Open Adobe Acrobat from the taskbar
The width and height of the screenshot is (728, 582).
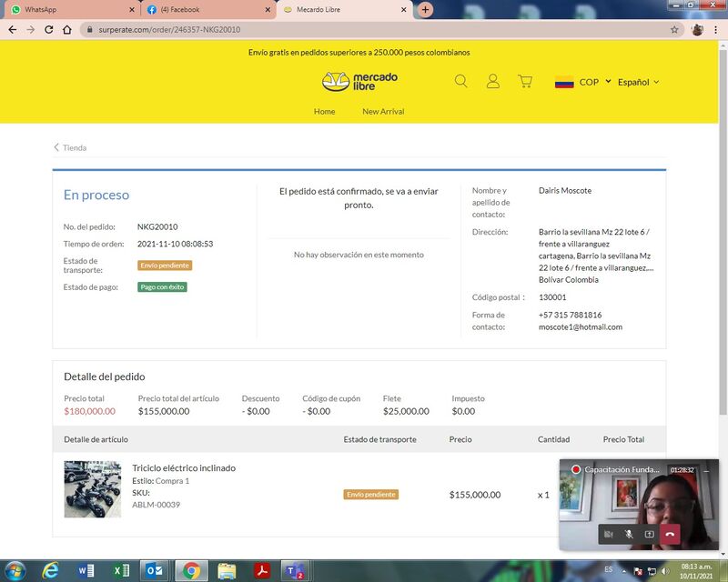(262, 570)
